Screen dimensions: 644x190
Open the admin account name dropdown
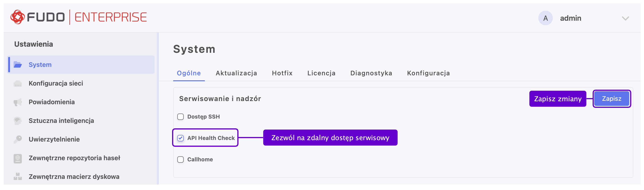point(571,18)
